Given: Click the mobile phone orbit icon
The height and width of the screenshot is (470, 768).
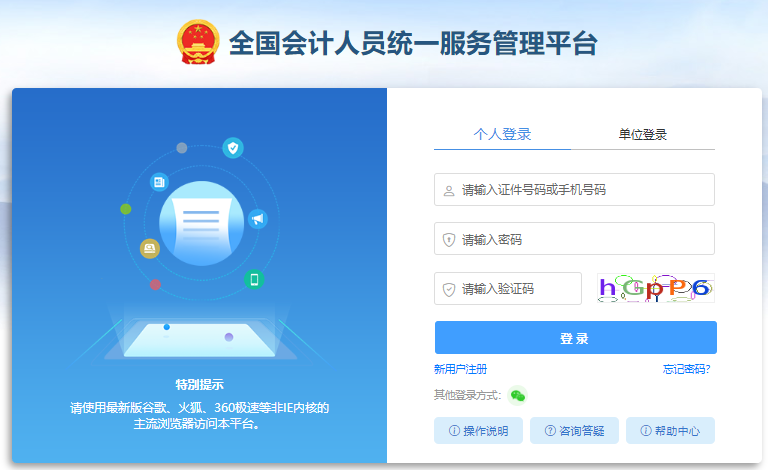Looking at the screenshot, I should (254, 280).
